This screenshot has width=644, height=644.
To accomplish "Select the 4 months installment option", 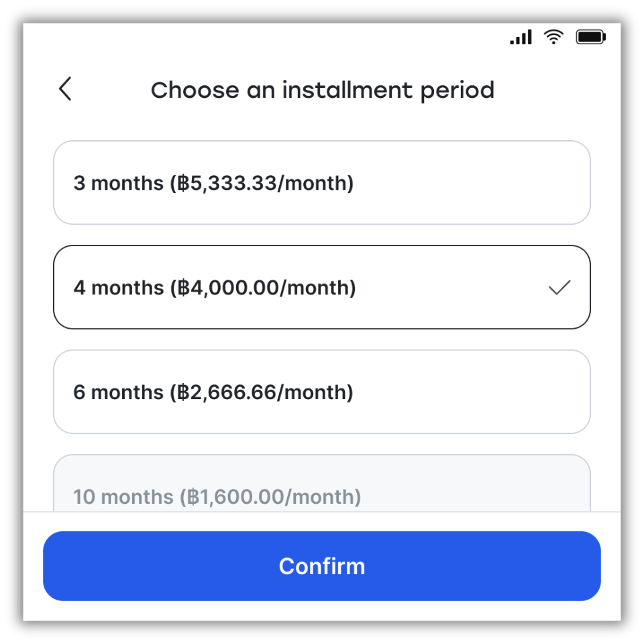I will 321,287.
